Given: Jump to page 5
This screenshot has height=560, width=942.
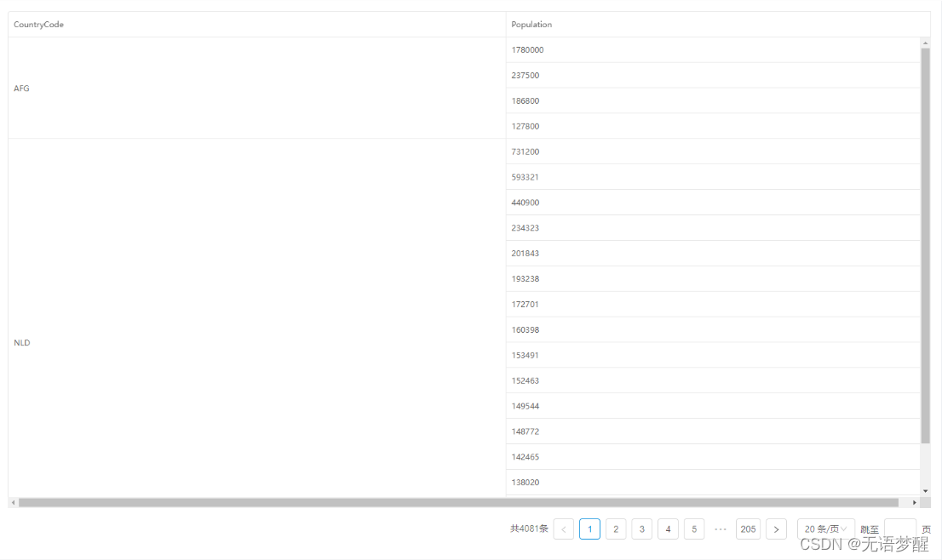Looking at the screenshot, I should click(x=694, y=529).
